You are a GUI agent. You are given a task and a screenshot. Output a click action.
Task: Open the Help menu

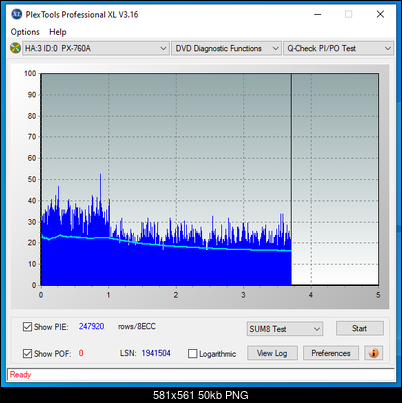tap(58, 32)
